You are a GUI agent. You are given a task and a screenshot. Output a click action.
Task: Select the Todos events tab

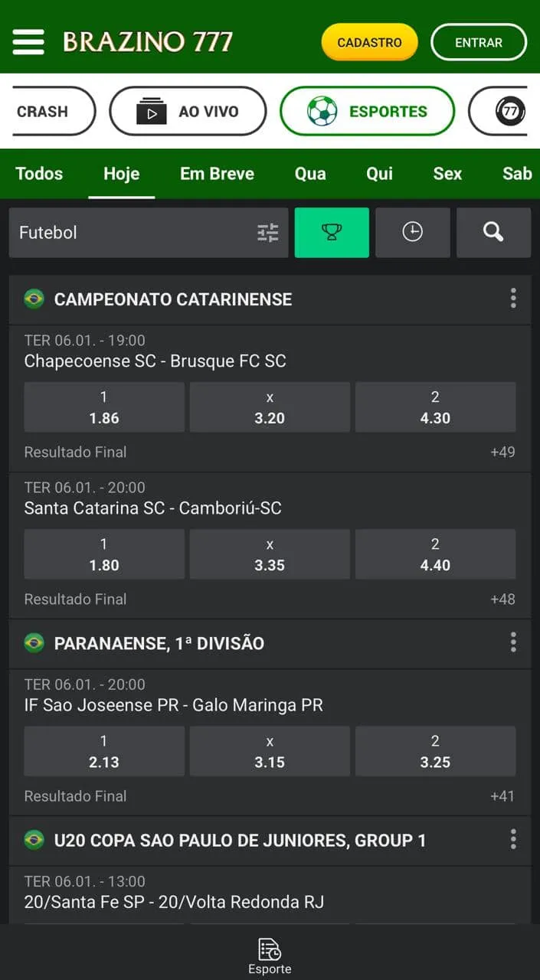point(39,174)
